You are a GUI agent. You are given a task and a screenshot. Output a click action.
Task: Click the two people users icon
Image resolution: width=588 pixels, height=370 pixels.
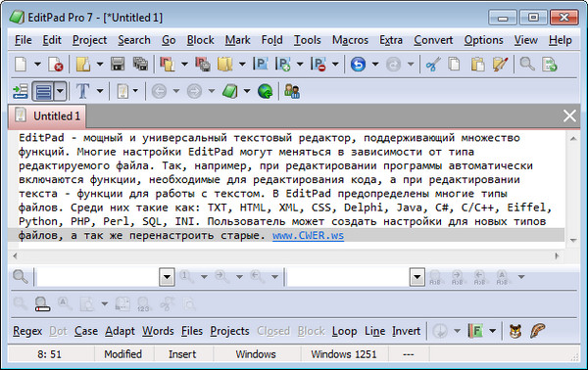coord(292,91)
